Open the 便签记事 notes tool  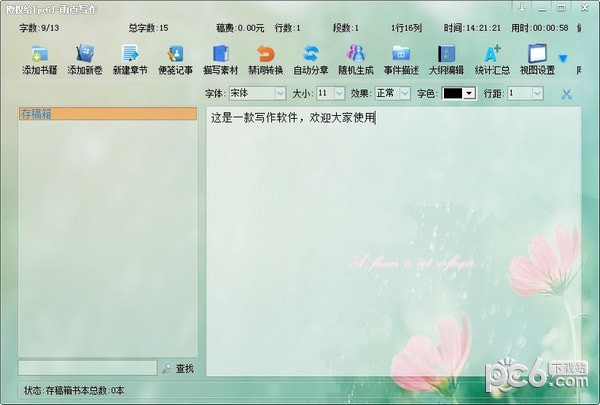coord(175,60)
